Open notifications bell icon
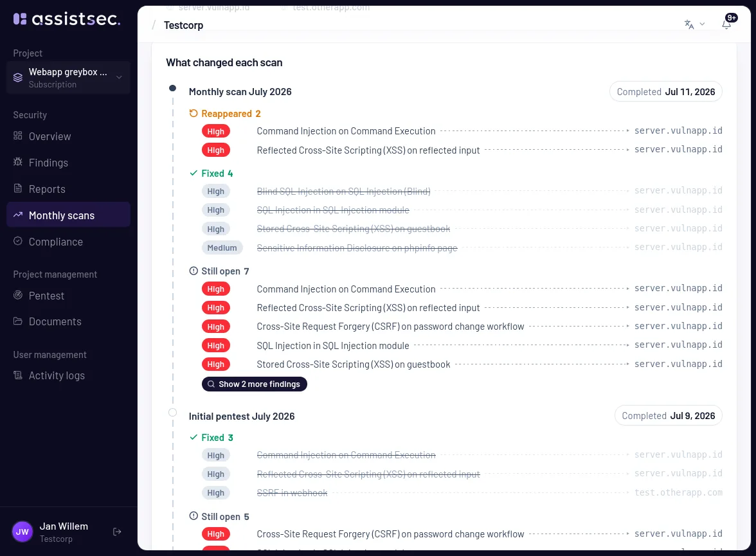Screen dimensions: 756x556 (726, 24)
